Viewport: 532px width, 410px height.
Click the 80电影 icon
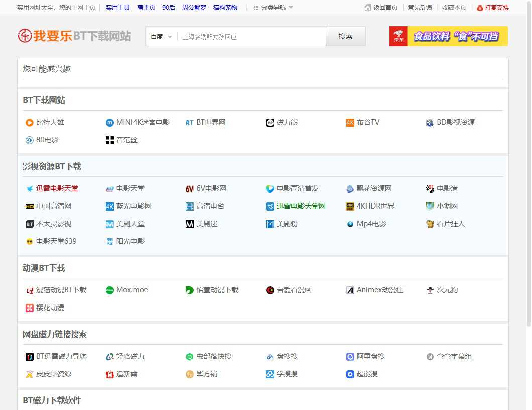(30, 140)
